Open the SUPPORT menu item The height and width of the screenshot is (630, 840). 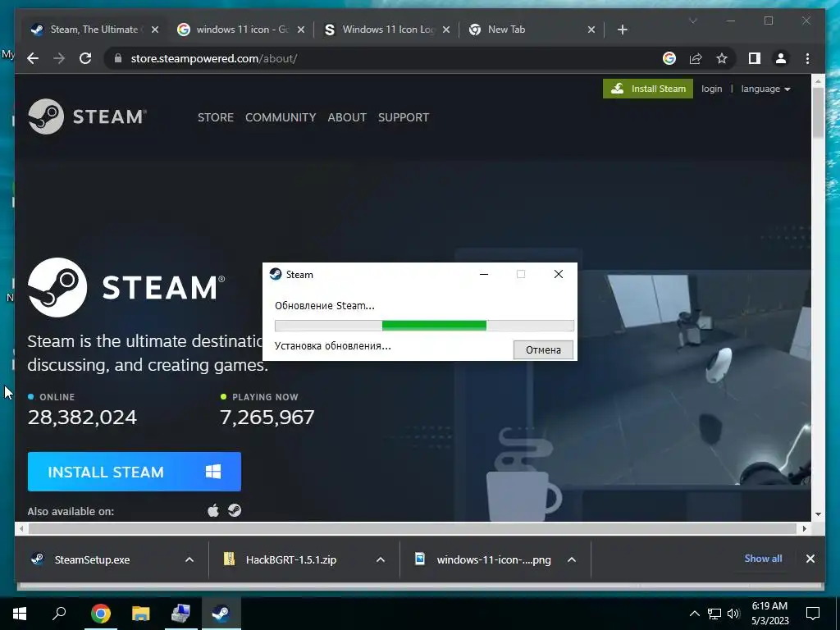click(404, 117)
